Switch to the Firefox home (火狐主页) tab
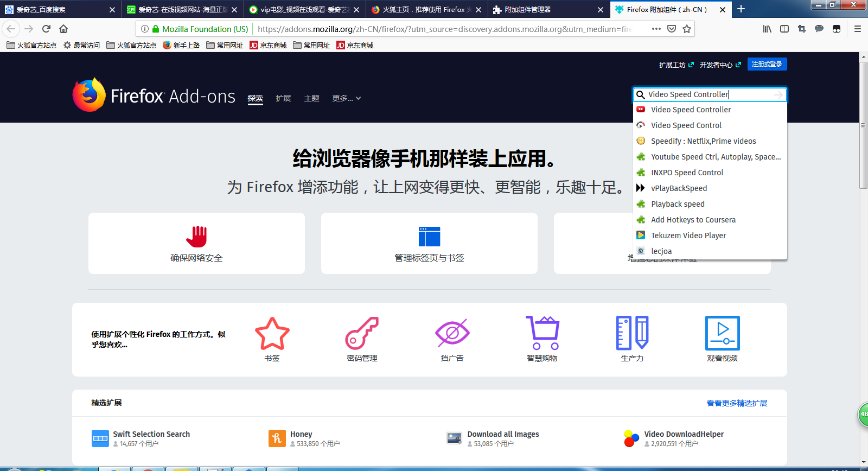The width and height of the screenshot is (868, 471). tap(426, 9)
